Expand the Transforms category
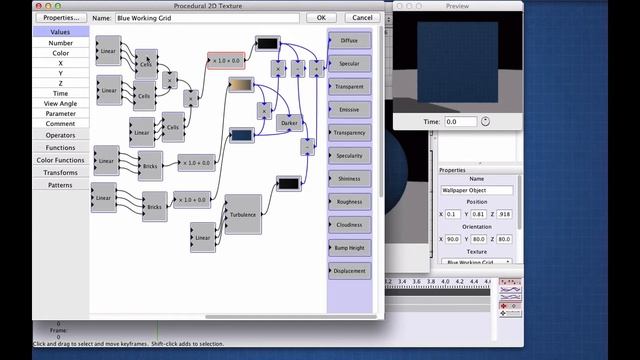The image size is (640, 360). (60, 173)
